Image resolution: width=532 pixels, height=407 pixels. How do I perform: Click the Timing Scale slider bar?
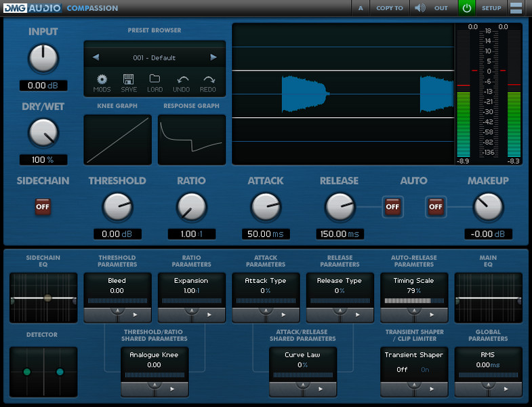(413, 301)
